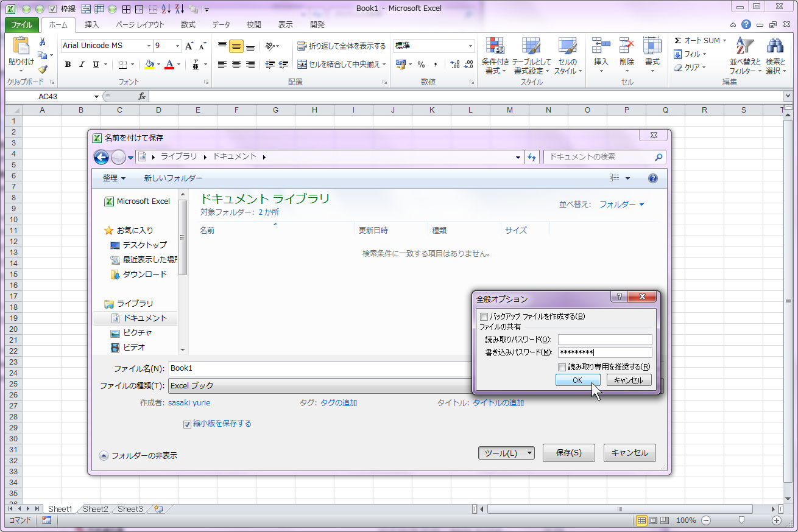Open the font name dropdown
The width and height of the screenshot is (798, 532).
[149, 46]
